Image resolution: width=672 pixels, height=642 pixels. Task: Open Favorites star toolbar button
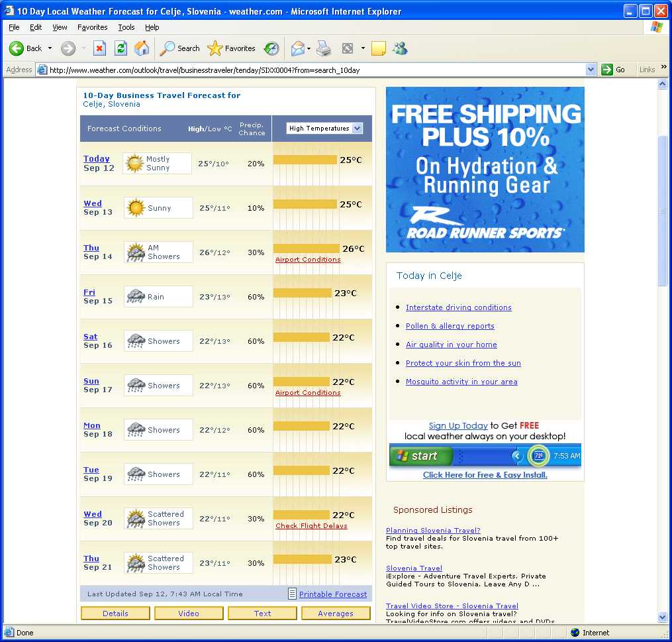[x=231, y=48]
